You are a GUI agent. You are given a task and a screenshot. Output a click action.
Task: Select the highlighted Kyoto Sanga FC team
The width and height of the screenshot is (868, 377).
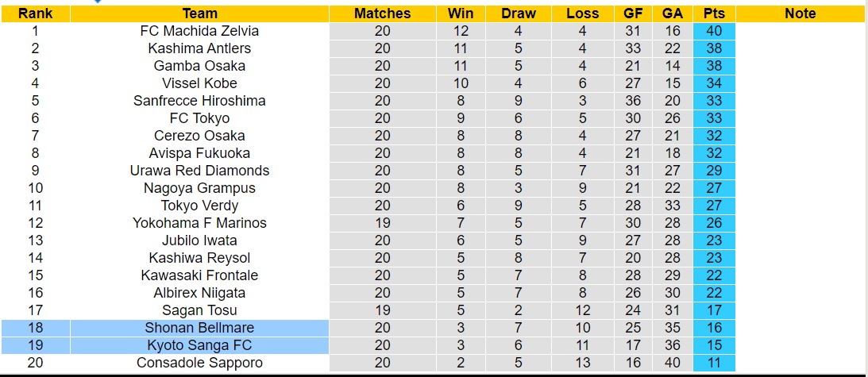199,345
